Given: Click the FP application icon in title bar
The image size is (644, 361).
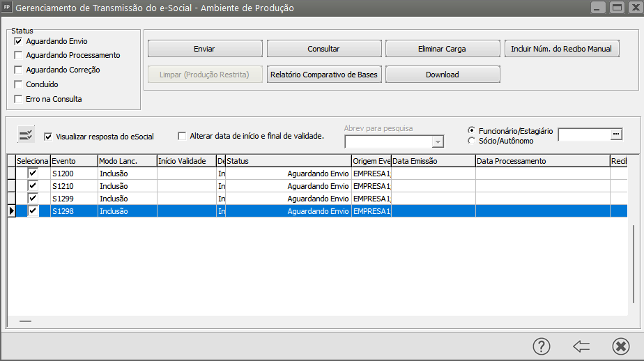Looking at the screenshot, I should 8,8.
